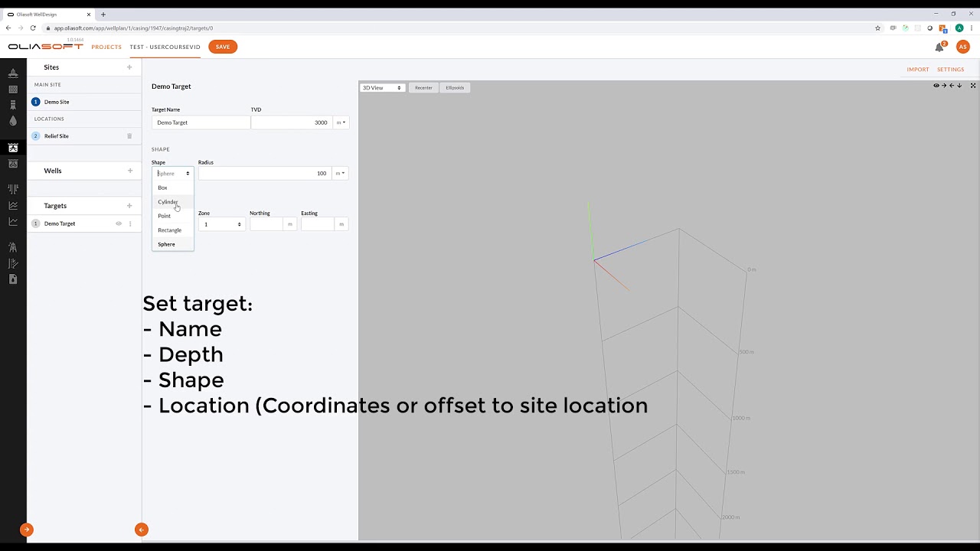Open the notifications bell

coord(939,47)
